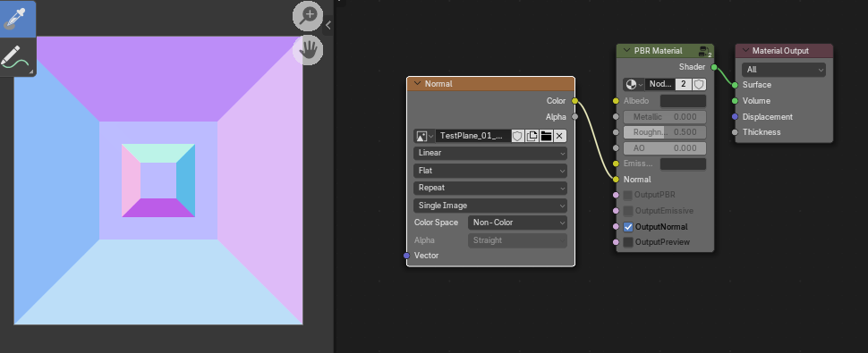
Task: Collapse the Normal node
Action: click(x=417, y=84)
